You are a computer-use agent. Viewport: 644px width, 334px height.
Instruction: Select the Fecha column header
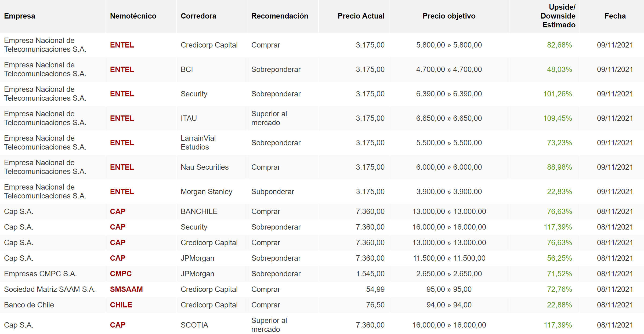click(x=615, y=16)
